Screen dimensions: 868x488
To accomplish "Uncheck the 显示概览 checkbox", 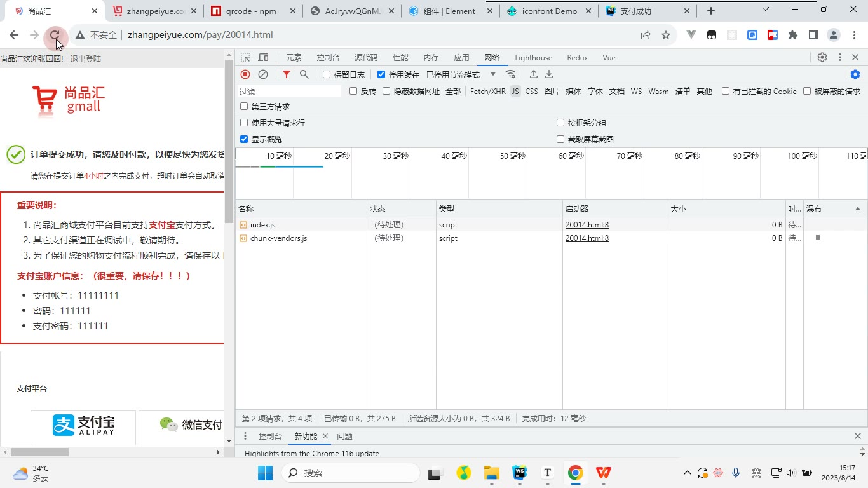I will click(x=244, y=139).
